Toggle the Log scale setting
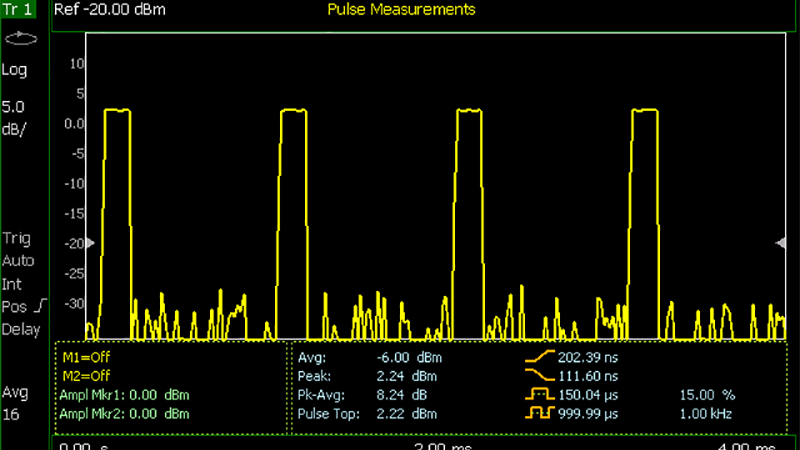 [15, 70]
